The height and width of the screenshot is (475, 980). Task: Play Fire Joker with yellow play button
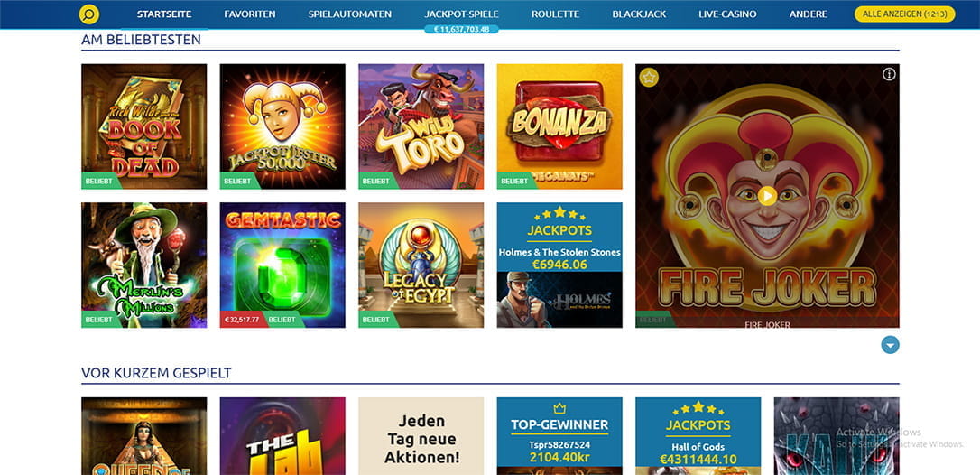(x=767, y=196)
